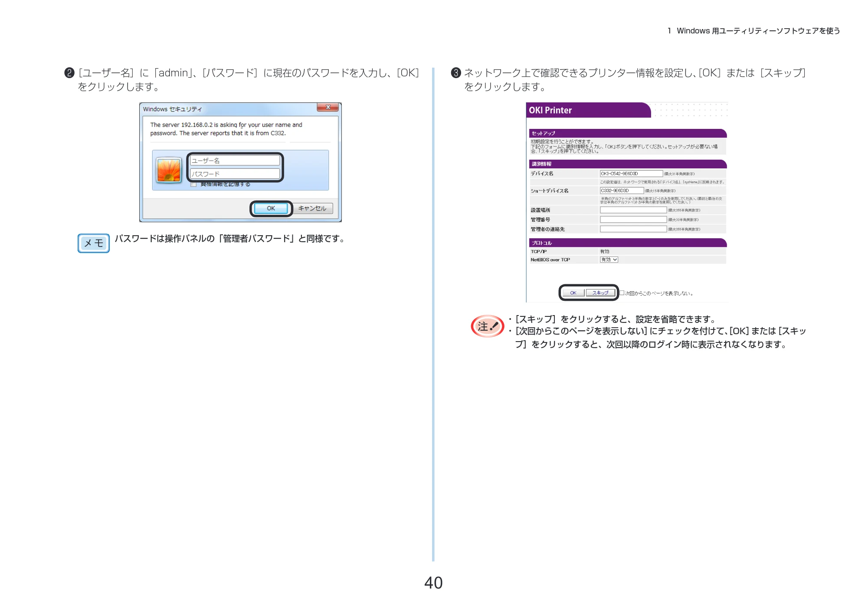Image resolution: width=868 pixels, height=615 pixels.
Task: Click the (最大31半角英数字) hint text
Action: tap(679, 174)
